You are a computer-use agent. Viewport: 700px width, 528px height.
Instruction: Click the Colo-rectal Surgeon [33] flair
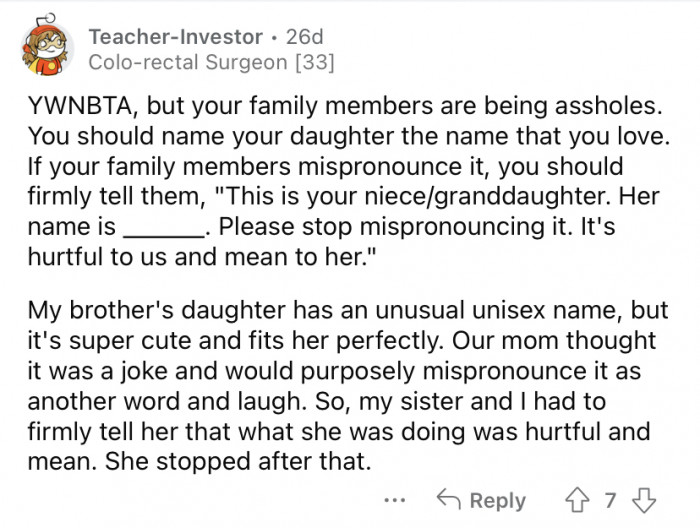211,63
